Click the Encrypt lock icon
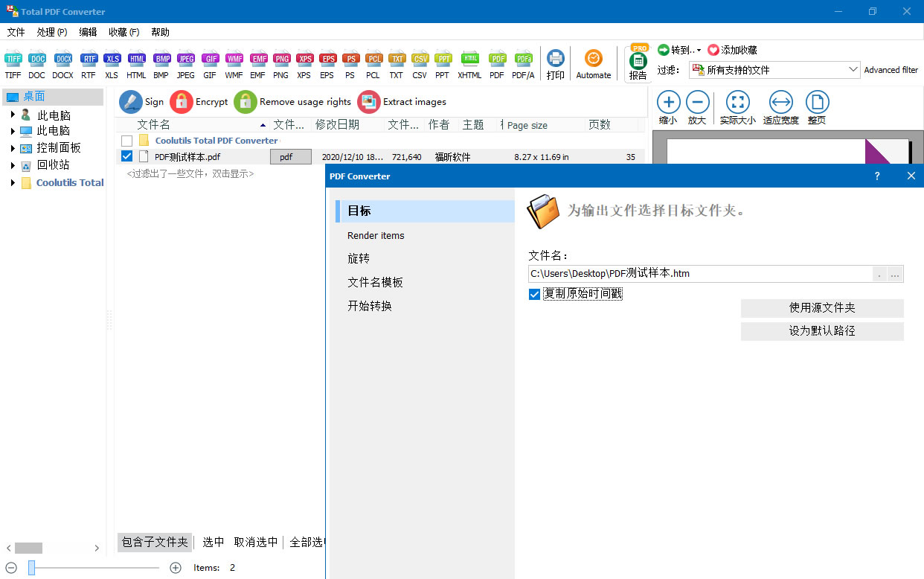 click(181, 102)
